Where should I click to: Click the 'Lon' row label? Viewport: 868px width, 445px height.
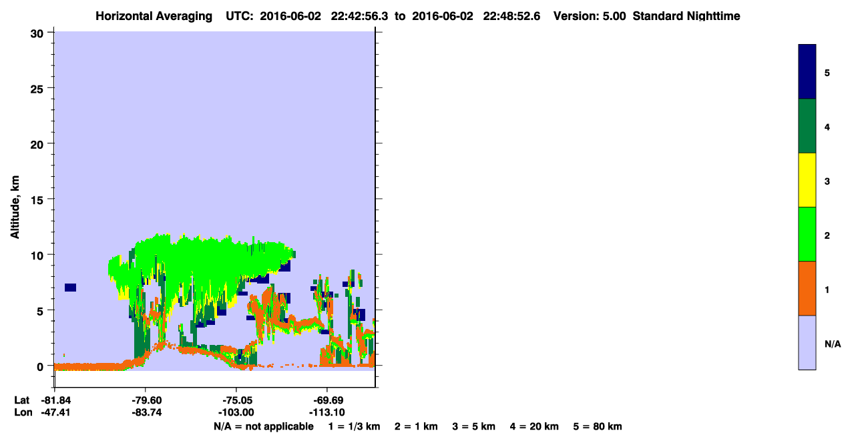point(22,412)
